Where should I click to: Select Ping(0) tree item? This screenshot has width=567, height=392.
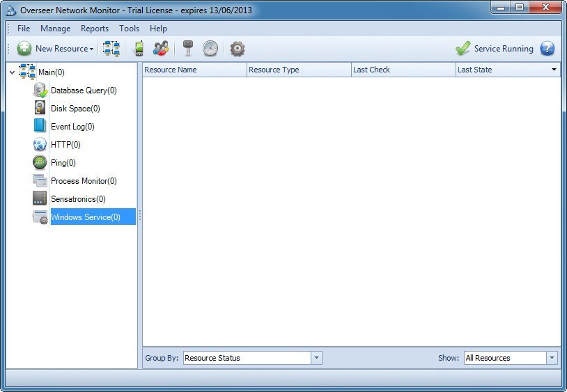63,163
